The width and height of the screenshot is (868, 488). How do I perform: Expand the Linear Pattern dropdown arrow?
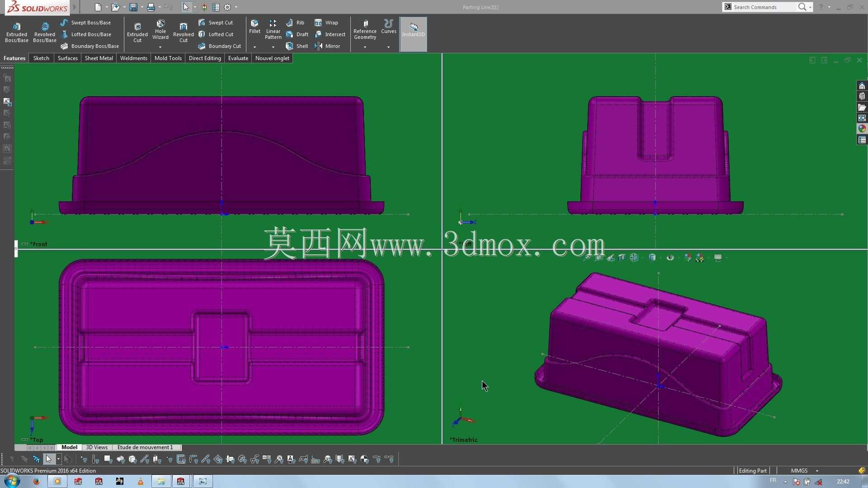point(273,47)
